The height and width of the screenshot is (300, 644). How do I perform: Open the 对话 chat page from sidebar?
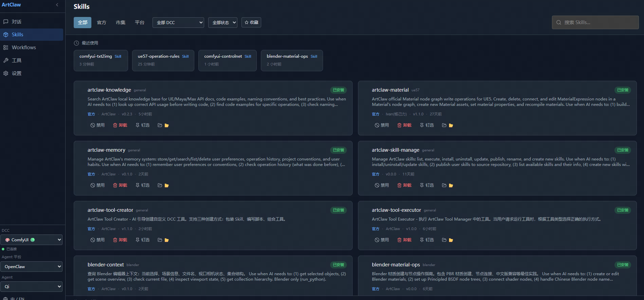point(32,22)
